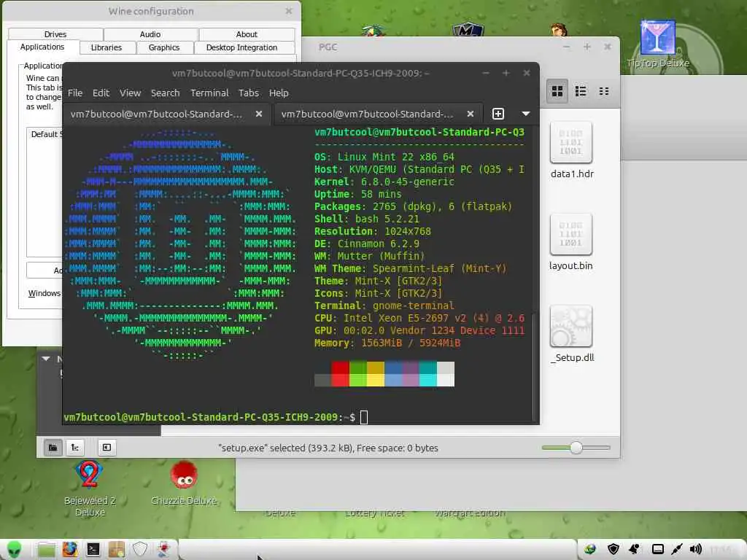The image size is (747, 560).
Task: Open the terminal Tabs menu
Action: point(249,93)
